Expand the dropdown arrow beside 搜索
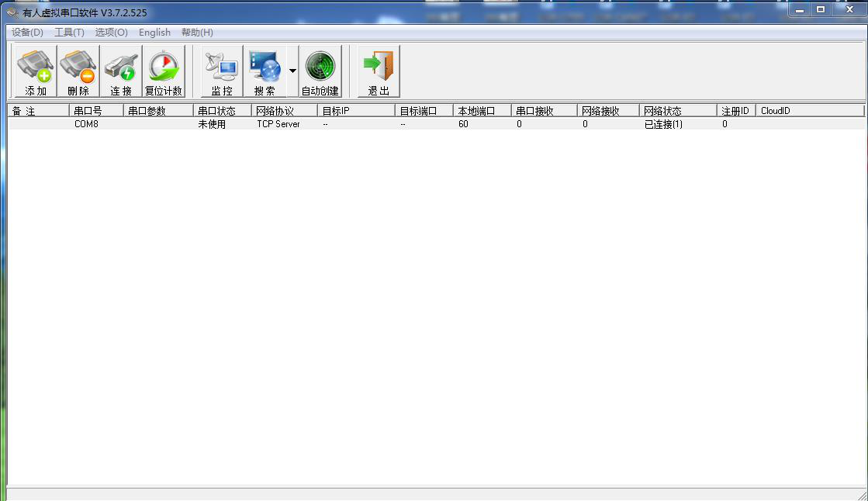The image size is (868, 501). [292, 71]
